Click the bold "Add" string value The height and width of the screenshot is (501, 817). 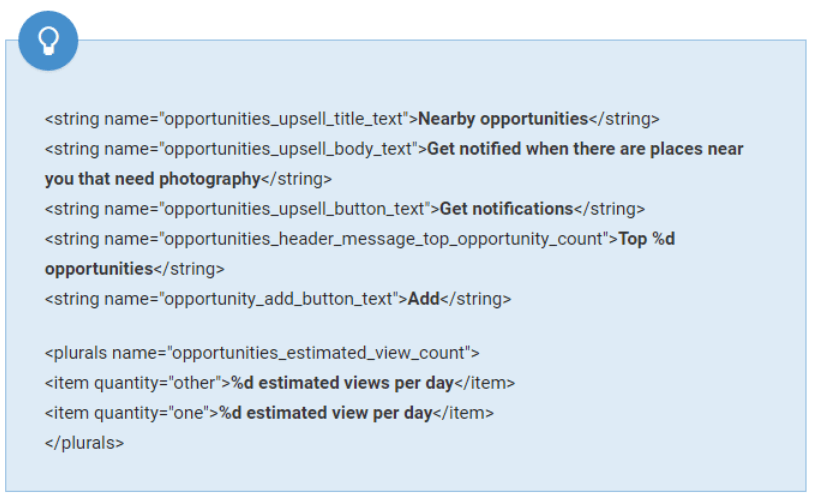[424, 299]
